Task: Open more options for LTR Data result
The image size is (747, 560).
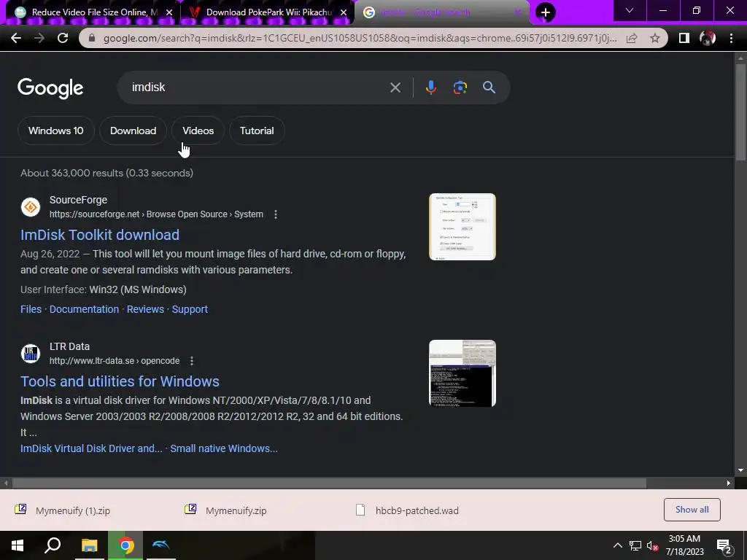Action: click(192, 361)
